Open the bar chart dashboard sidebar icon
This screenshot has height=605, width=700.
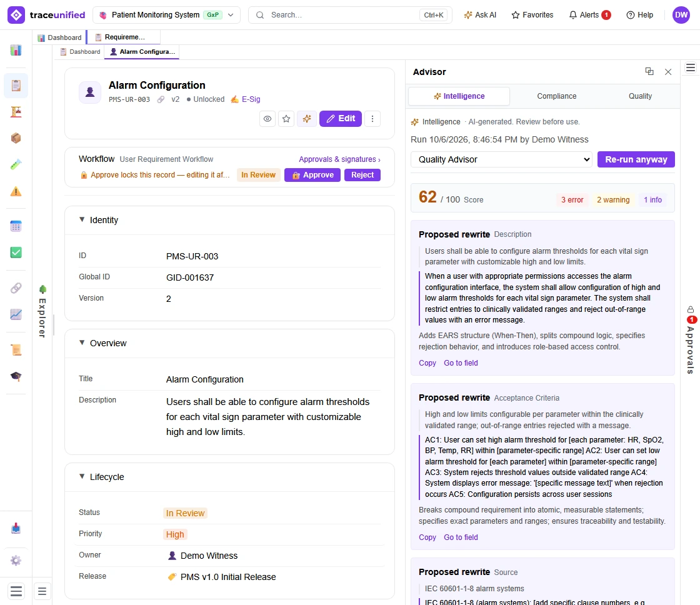[16, 50]
